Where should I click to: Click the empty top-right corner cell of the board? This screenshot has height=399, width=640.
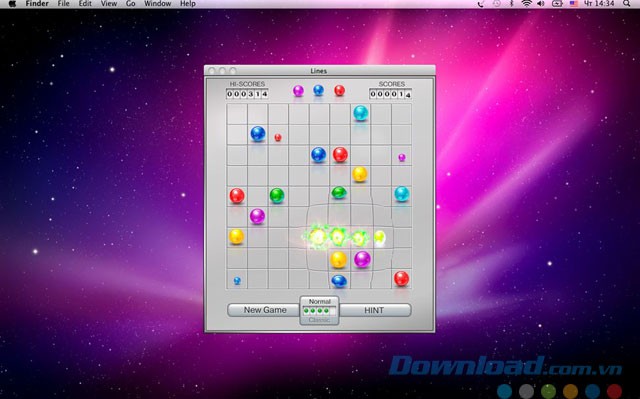(402, 114)
